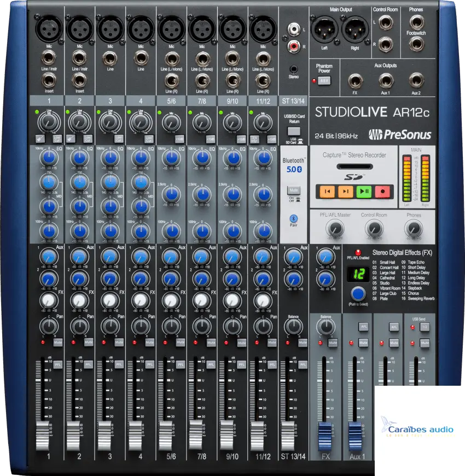Click the PFL/AFL Master knob
The width and height of the screenshot is (465, 476).
pyautogui.click(x=335, y=228)
